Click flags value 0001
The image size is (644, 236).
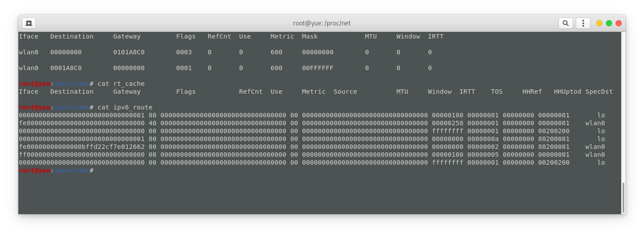tap(184, 68)
